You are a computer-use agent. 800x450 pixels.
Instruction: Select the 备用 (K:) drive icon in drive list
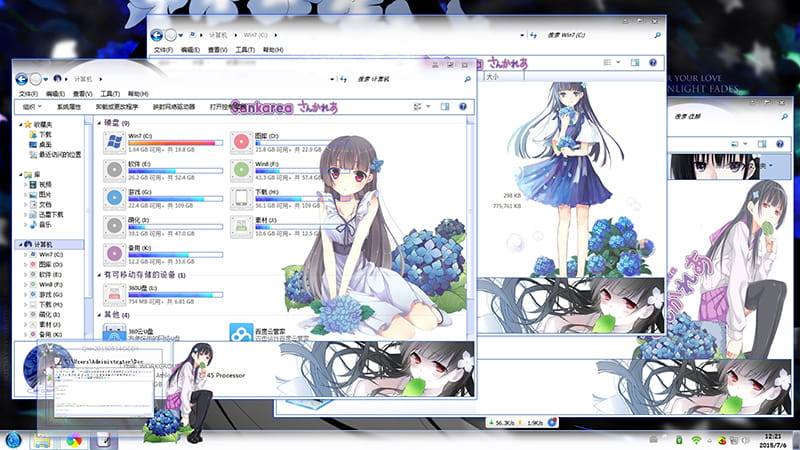coord(114,254)
